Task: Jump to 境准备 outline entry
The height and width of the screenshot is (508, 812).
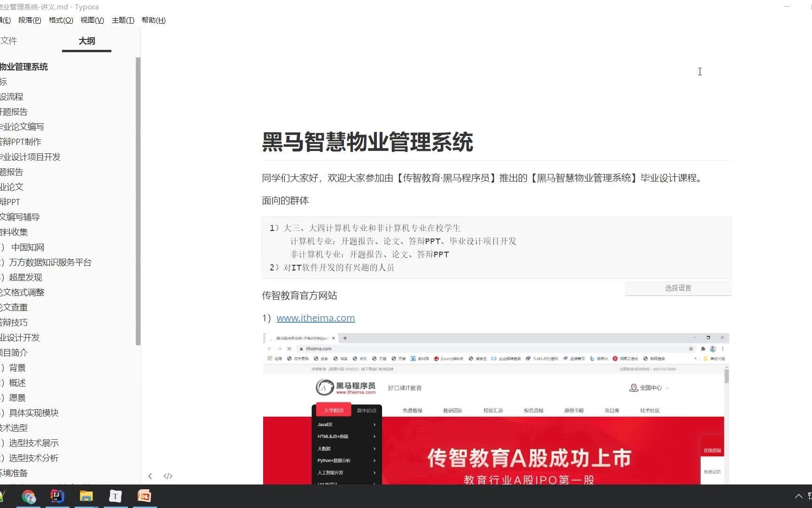Action: click(14, 473)
